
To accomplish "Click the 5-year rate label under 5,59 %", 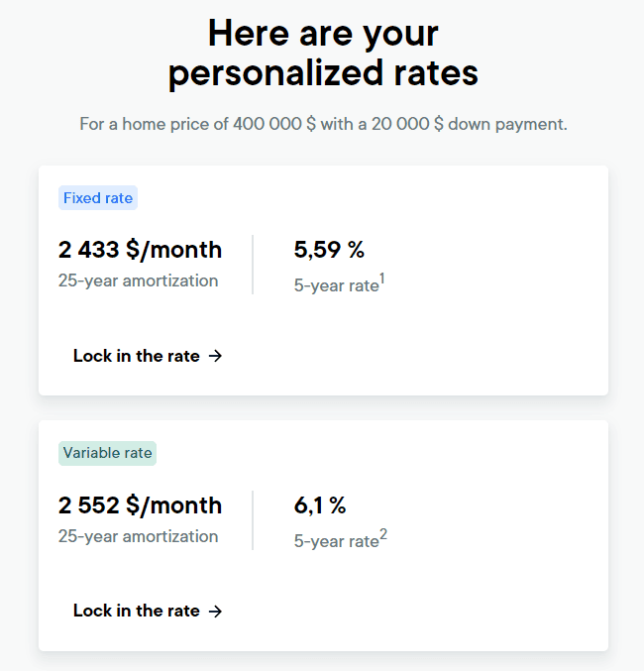I will (x=336, y=285).
